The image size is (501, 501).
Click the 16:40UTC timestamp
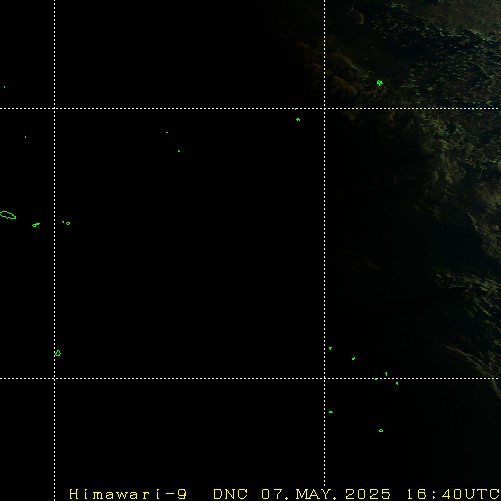pyautogui.click(x=453, y=494)
